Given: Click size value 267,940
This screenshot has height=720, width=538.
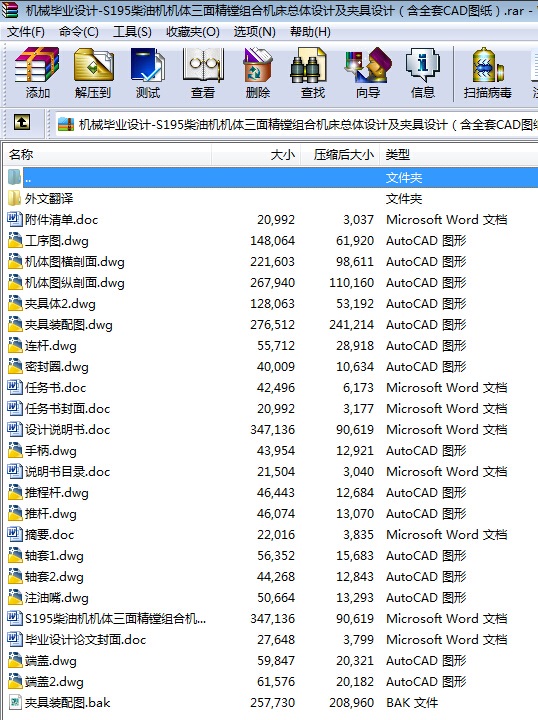Looking at the screenshot, I should pyautogui.click(x=272, y=282).
